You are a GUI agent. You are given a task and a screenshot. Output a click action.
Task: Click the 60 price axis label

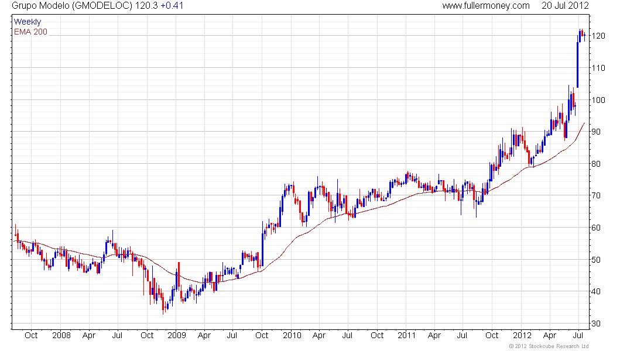pos(598,228)
